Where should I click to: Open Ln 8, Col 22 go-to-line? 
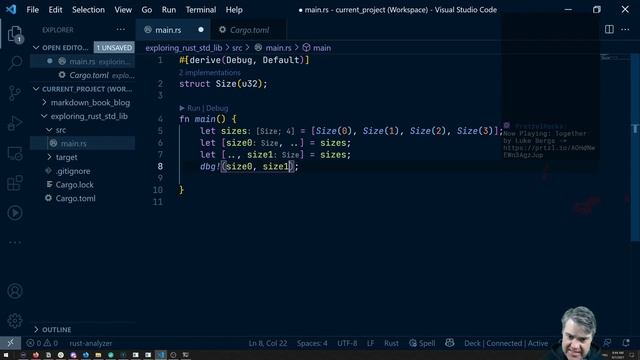coord(268,343)
